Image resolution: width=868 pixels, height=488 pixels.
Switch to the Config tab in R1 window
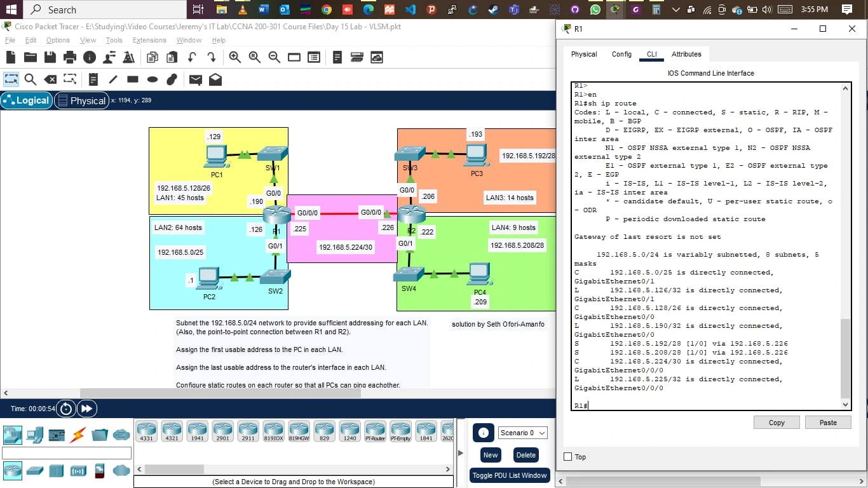621,54
